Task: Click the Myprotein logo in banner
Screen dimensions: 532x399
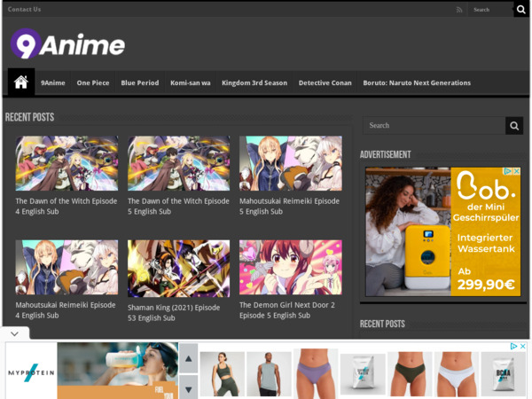Action: [x=31, y=372]
